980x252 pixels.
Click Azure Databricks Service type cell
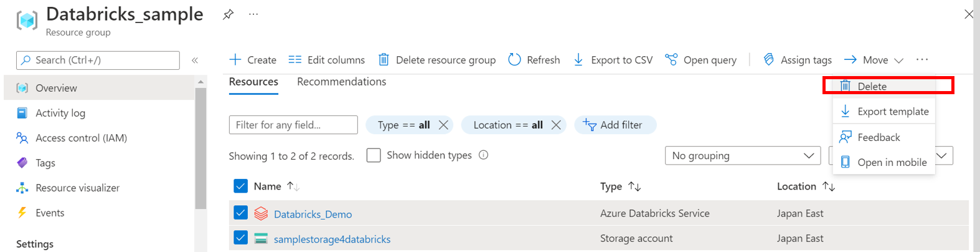(655, 213)
